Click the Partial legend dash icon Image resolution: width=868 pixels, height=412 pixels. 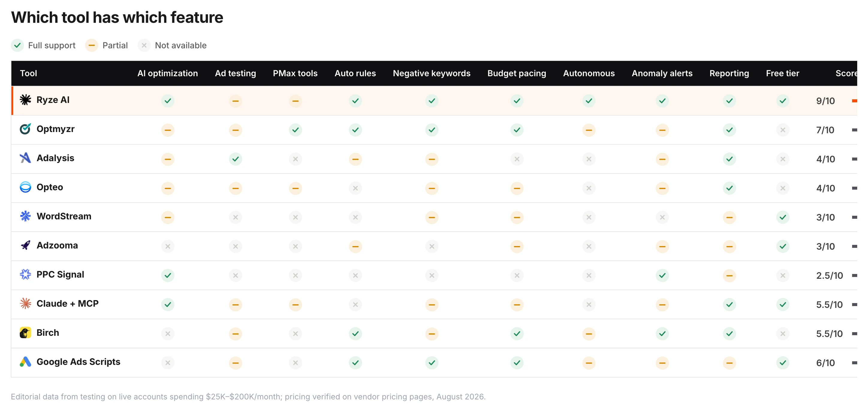(x=92, y=45)
